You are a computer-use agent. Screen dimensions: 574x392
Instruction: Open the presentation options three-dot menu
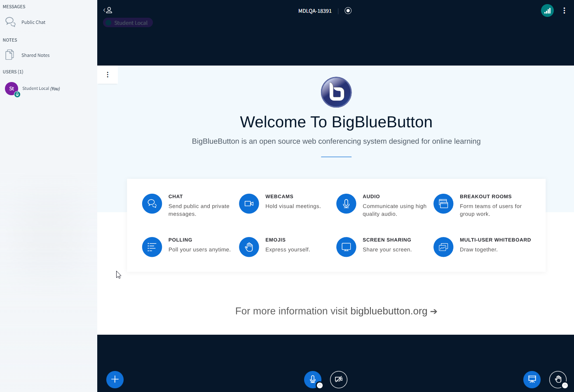pyautogui.click(x=108, y=75)
